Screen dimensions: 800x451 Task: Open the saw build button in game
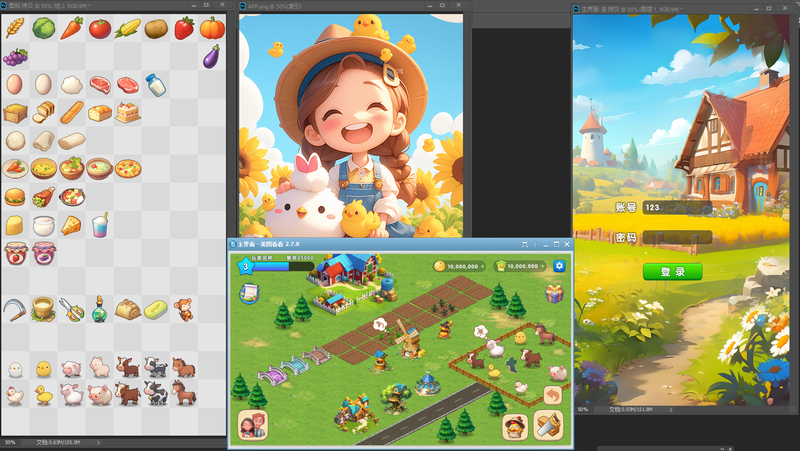[548, 424]
